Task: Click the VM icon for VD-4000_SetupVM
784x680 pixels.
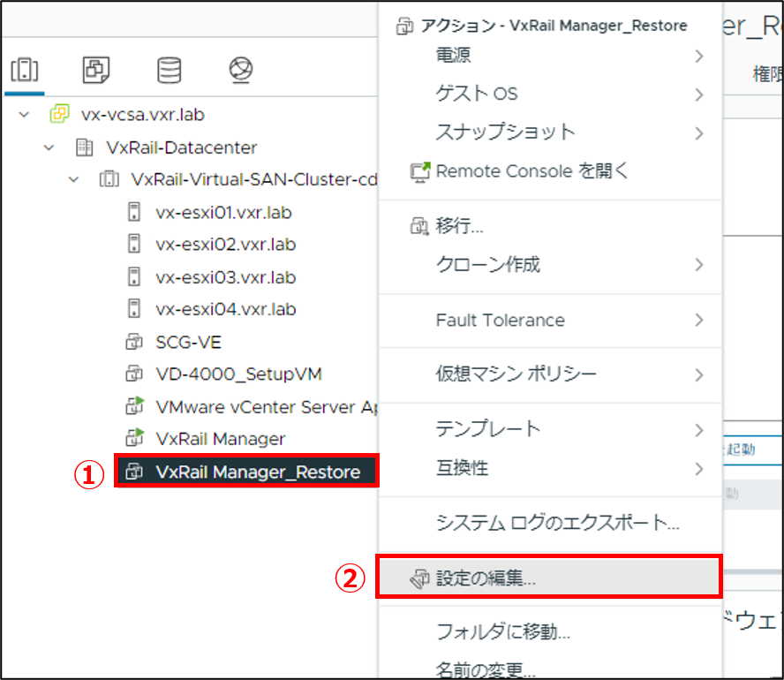Action: pyautogui.click(x=134, y=374)
